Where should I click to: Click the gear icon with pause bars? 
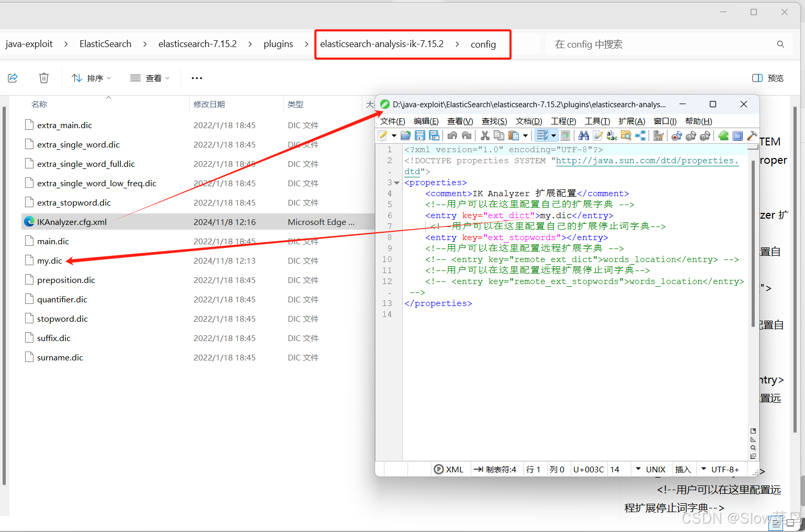pyautogui.click(x=705, y=136)
